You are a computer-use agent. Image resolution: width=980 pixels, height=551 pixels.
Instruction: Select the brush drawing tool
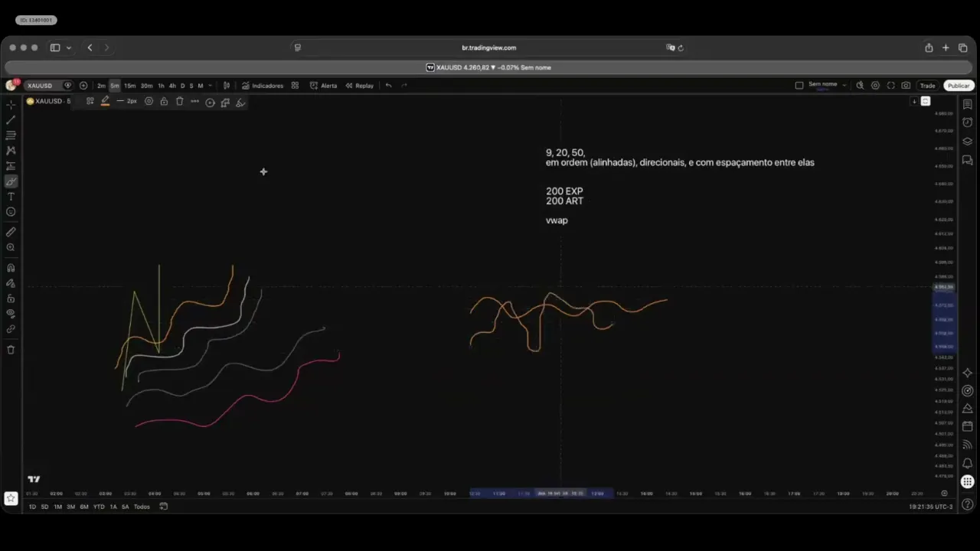click(x=11, y=181)
